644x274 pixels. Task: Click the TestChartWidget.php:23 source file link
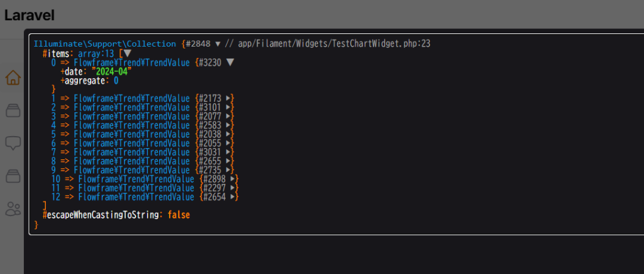click(334, 43)
